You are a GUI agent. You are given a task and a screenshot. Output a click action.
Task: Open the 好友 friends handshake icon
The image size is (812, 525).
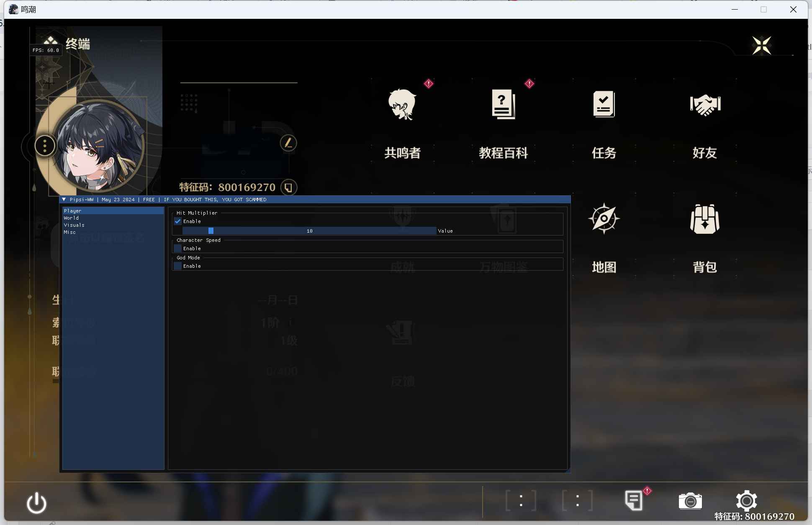(705, 105)
